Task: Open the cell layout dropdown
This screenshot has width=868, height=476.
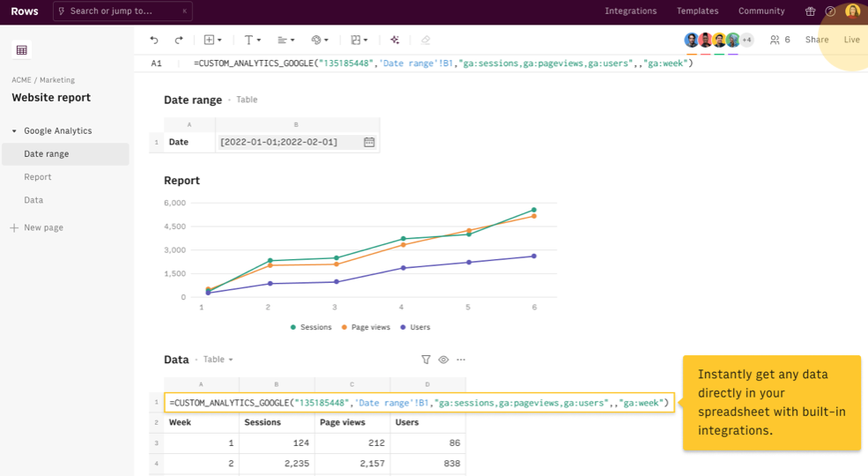Action: (360, 40)
